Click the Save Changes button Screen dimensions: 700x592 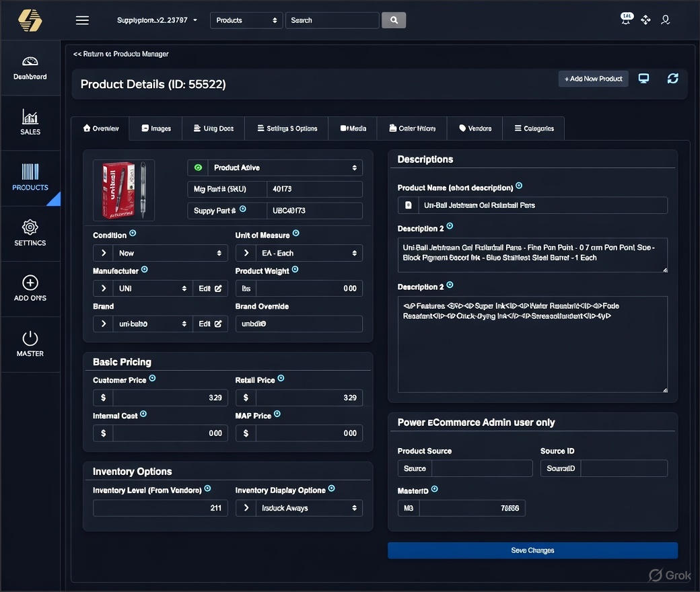[x=532, y=550]
